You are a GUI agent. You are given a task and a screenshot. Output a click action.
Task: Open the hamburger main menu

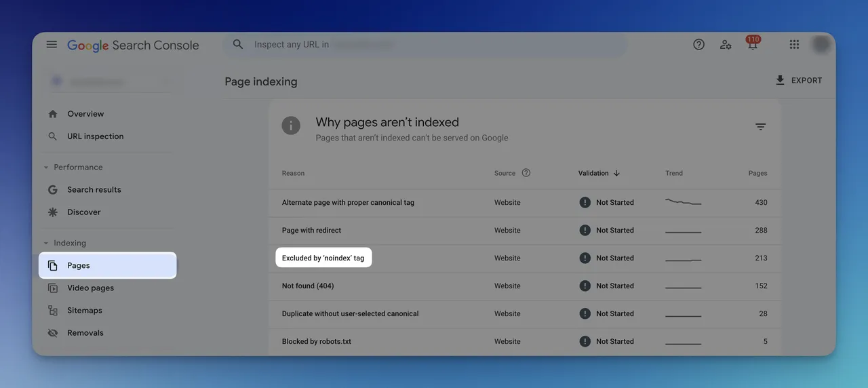(x=52, y=45)
